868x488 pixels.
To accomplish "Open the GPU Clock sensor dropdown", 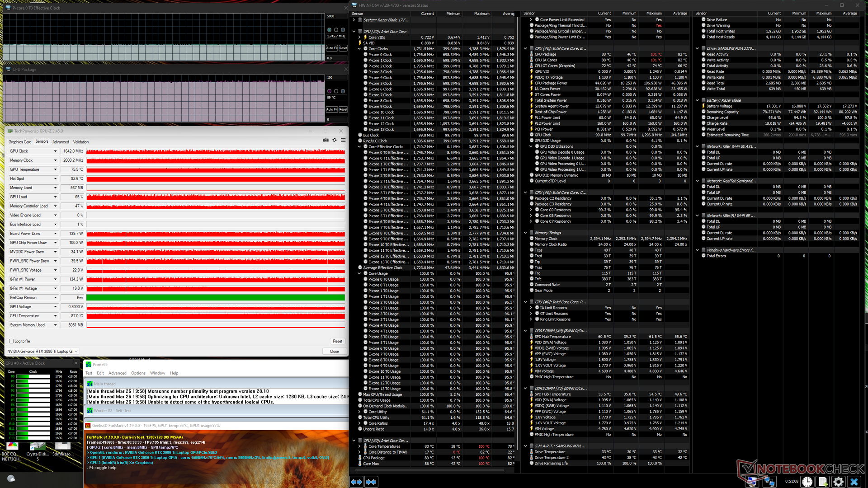I will point(56,151).
